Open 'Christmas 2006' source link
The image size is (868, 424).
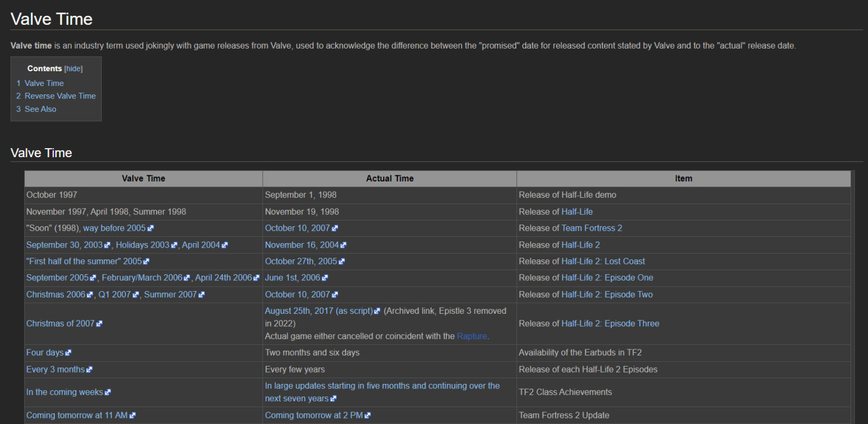(56, 295)
